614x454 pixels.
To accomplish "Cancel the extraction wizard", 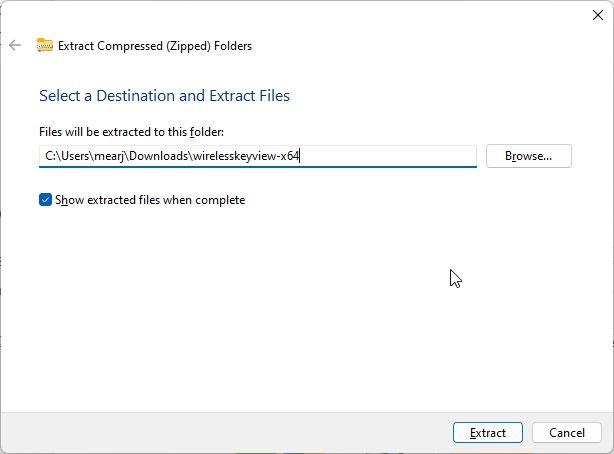I will coord(567,433).
